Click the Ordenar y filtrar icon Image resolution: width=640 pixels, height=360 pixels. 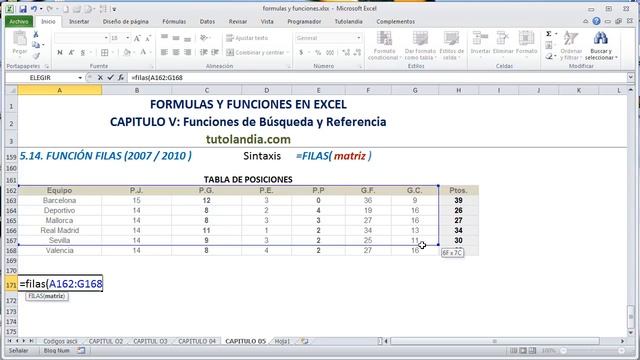(x=570, y=39)
